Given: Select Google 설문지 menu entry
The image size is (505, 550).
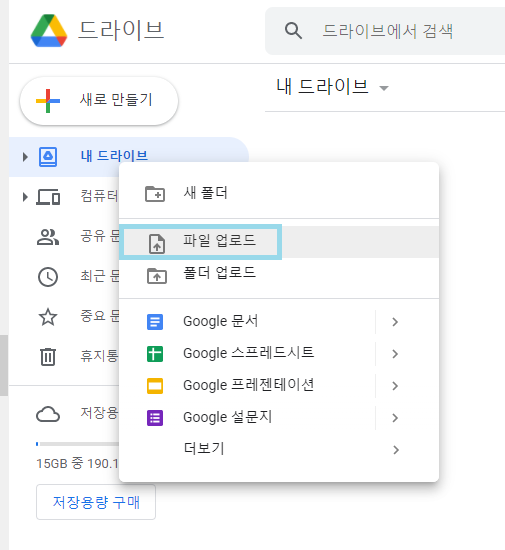Looking at the screenshot, I should (x=279, y=417).
